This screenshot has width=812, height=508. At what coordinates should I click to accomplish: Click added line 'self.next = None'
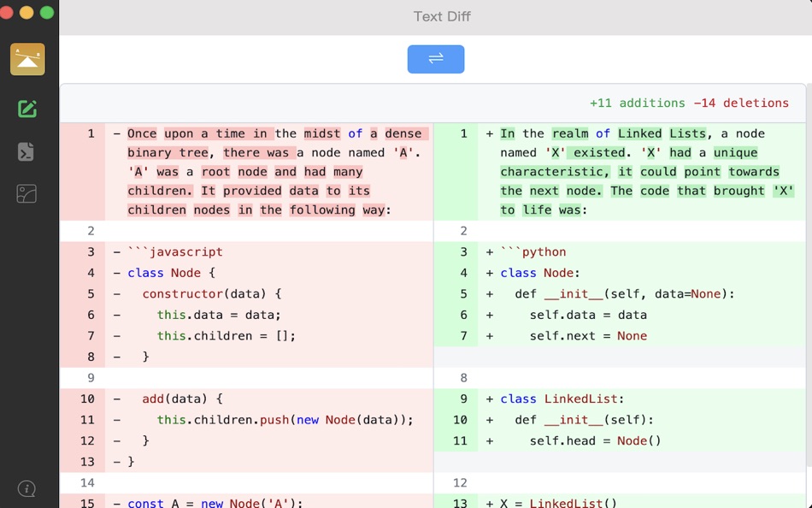click(x=588, y=336)
